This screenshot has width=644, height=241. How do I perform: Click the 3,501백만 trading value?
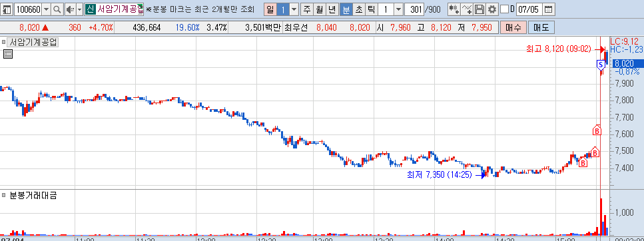pyautogui.click(x=262, y=28)
